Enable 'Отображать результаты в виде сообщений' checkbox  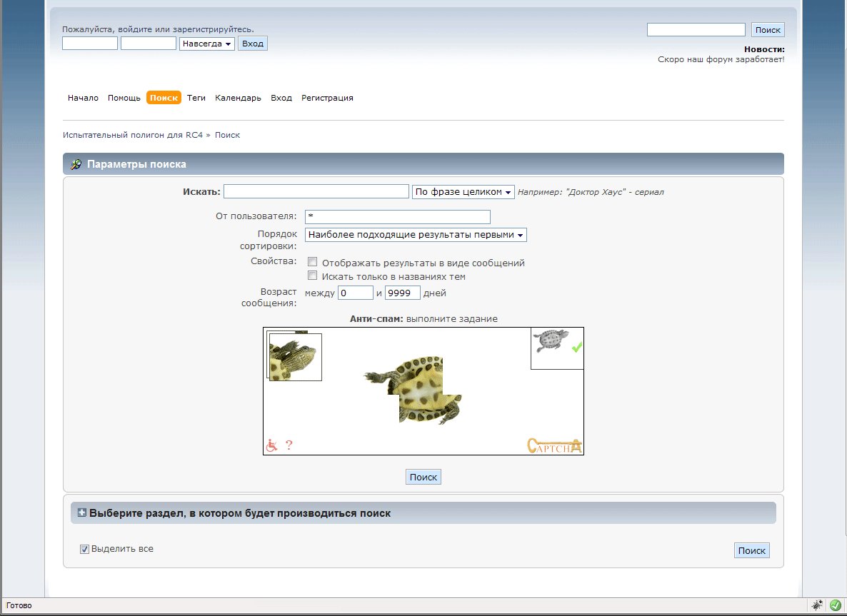tap(312, 262)
